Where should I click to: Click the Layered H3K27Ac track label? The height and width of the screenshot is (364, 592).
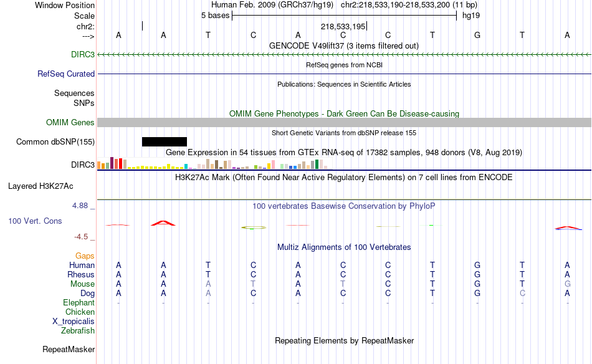click(41, 186)
